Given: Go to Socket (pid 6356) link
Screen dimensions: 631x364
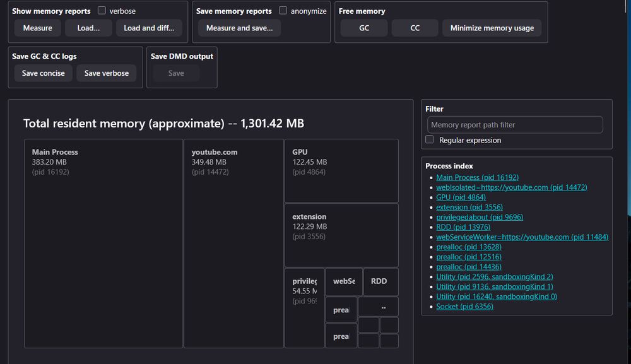Looking at the screenshot, I should [x=464, y=307].
